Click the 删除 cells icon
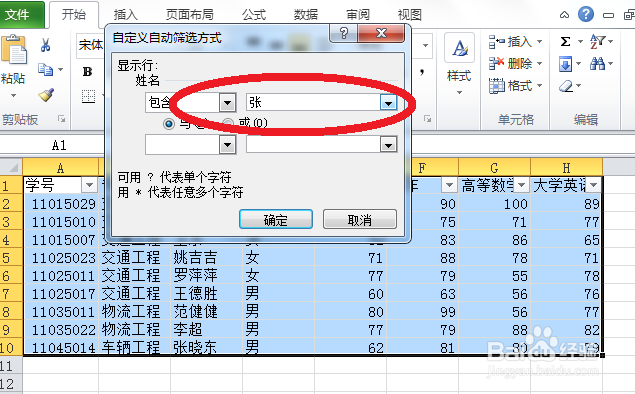Viewport: 635px width, 394px height. coord(496,63)
